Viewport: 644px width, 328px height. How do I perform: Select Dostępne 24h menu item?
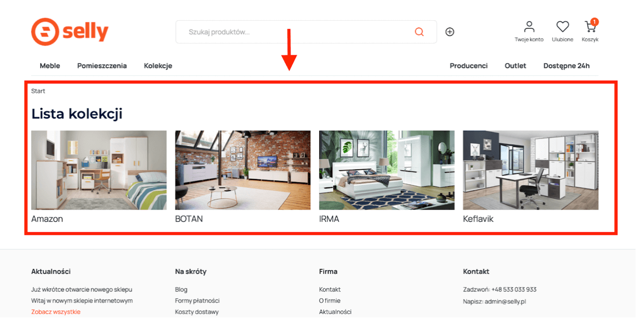coord(566,66)
